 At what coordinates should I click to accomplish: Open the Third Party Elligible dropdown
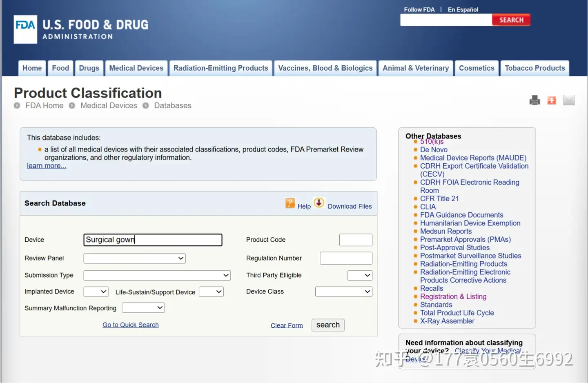click(x=360, y=275)
